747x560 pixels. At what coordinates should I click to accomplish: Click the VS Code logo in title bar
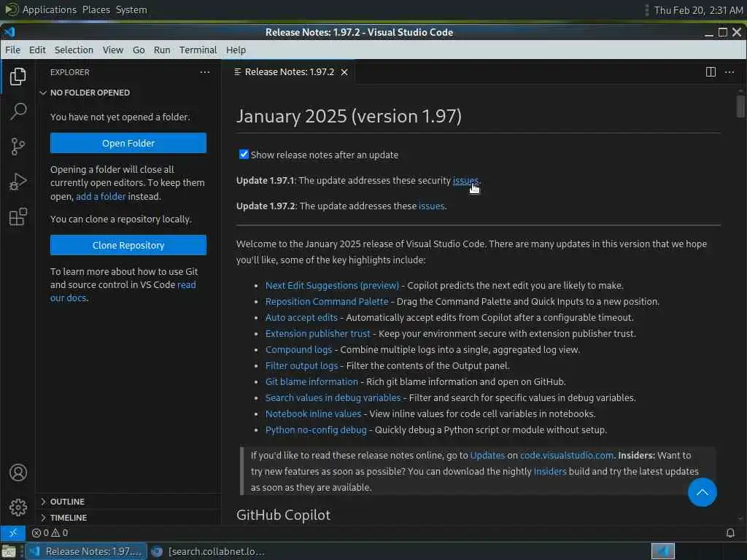pyautogui.click(x=9, y=32)
